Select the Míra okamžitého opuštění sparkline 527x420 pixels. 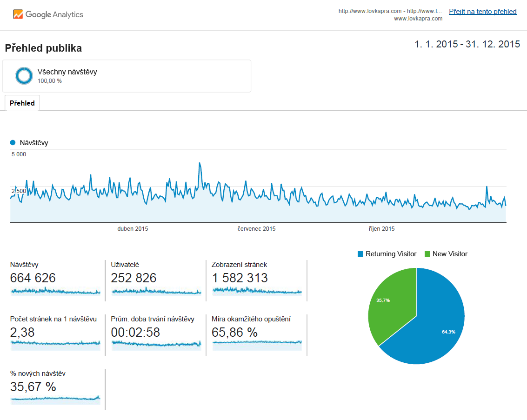[257, 343]
